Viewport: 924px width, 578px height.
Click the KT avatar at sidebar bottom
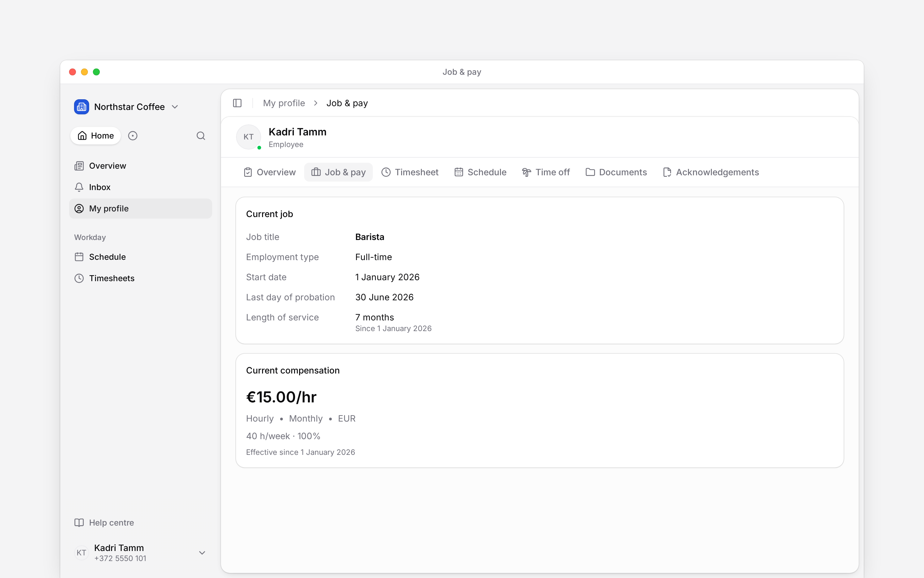tap(81, 553)
